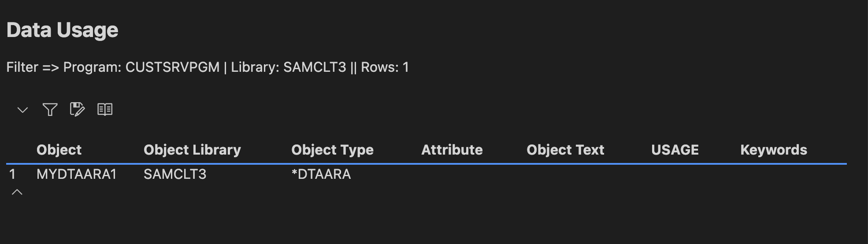Sort by the Object column header
Screen dimensions: 868x244
click(59, 150)
